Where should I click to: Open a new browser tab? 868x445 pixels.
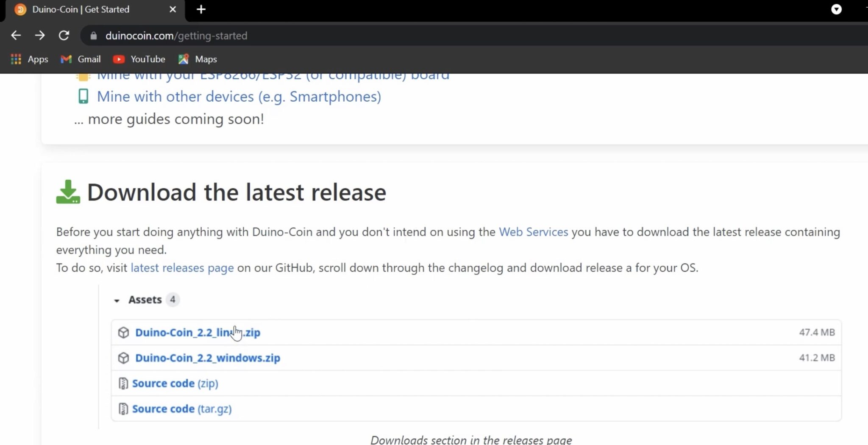pyautogui.click(x=201, y=9)
